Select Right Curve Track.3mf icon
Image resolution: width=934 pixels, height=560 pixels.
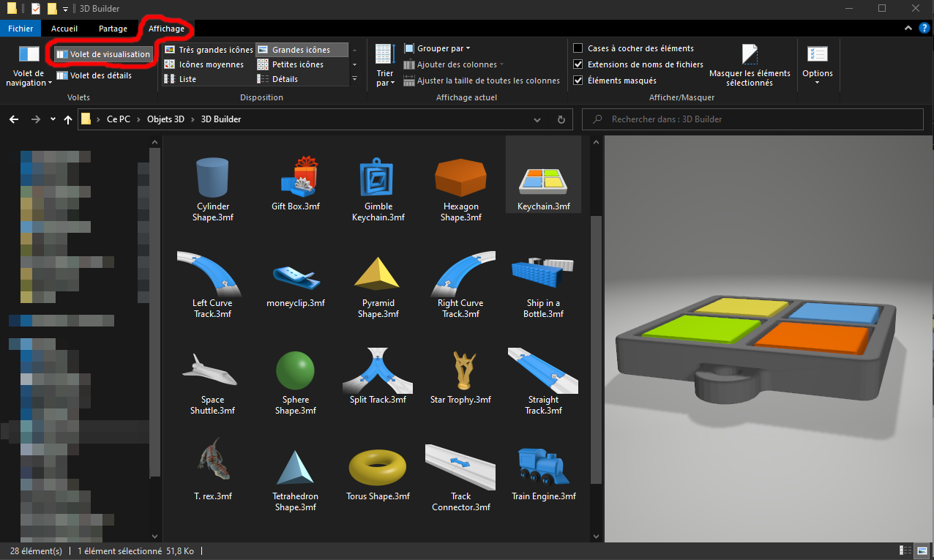pyautogui.click(x=462, y=273)
